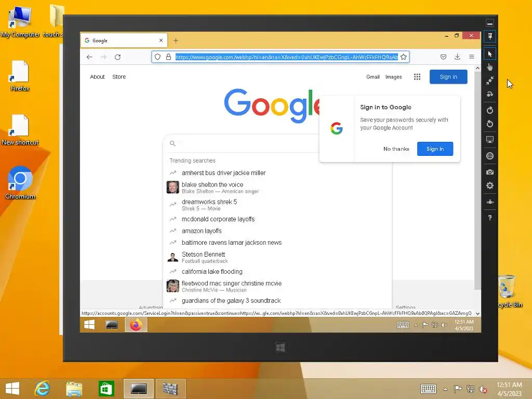This screenshot has width=532, height=399.
Task: Click Sign in button inside Google popup
Action: tap(435, 149)
